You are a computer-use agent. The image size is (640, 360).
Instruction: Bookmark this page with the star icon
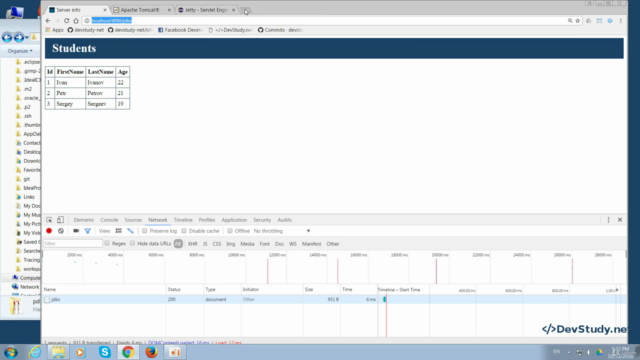click(x=578, y=20)
